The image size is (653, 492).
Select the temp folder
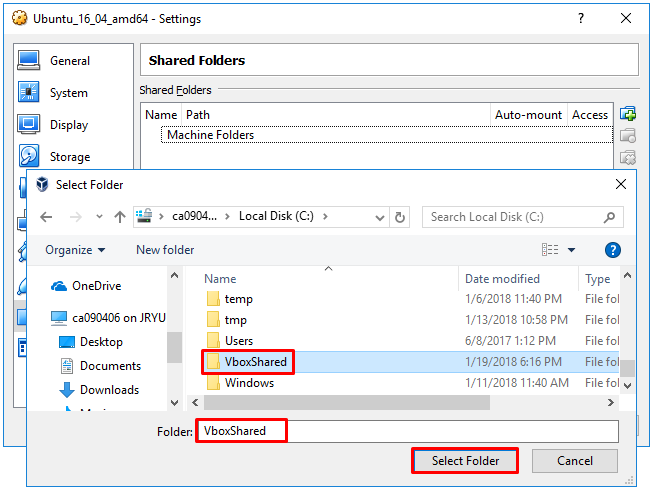point(229,299)
